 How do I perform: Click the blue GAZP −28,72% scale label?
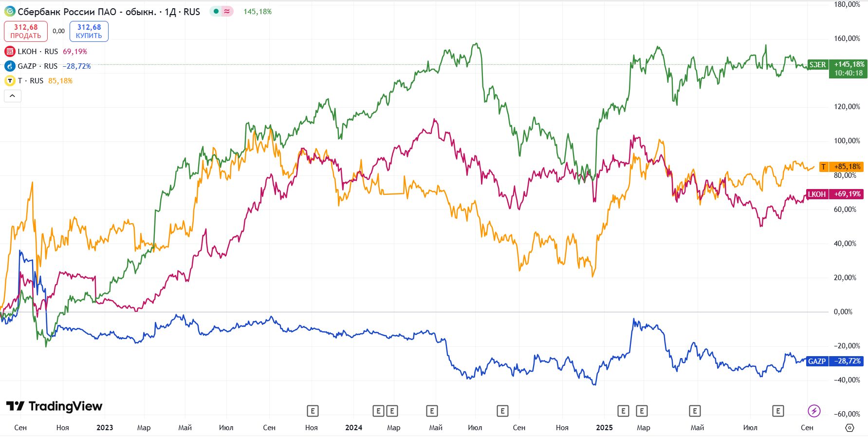point(835,361)
